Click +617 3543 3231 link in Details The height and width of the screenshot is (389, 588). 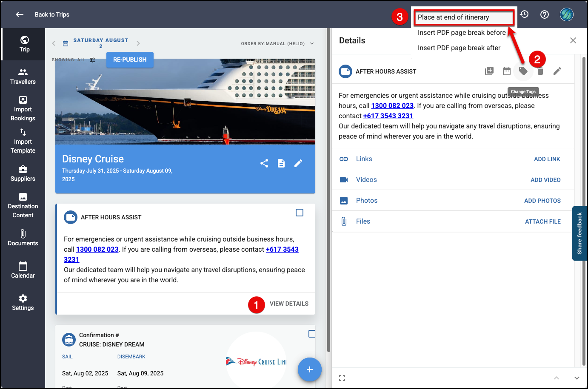coord(388,116)
